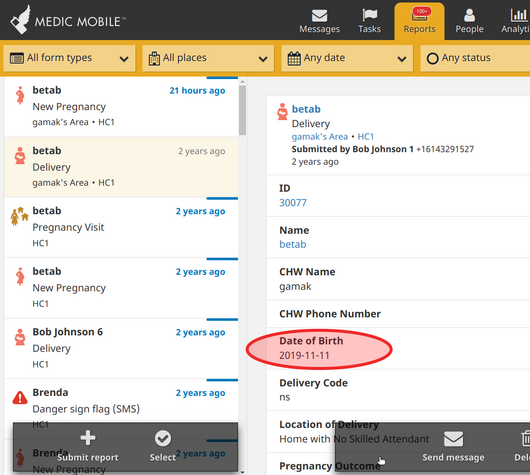Open the Messages envelope icon

pos(319,16)
